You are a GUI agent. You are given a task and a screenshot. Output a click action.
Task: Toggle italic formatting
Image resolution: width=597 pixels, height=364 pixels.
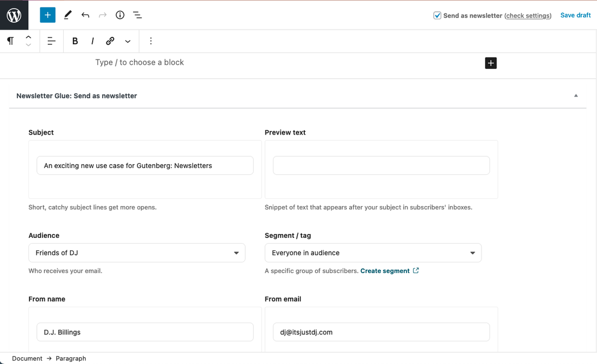coord(93,41)
